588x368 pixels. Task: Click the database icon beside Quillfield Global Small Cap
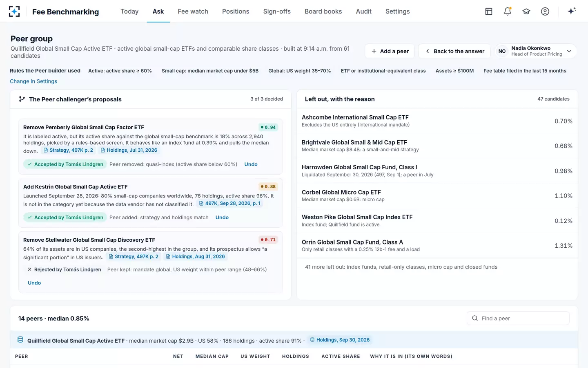[20, 340]
